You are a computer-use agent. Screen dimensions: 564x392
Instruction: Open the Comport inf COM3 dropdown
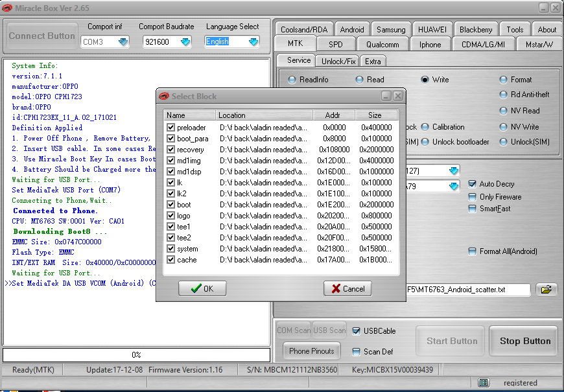click(123, 41)
